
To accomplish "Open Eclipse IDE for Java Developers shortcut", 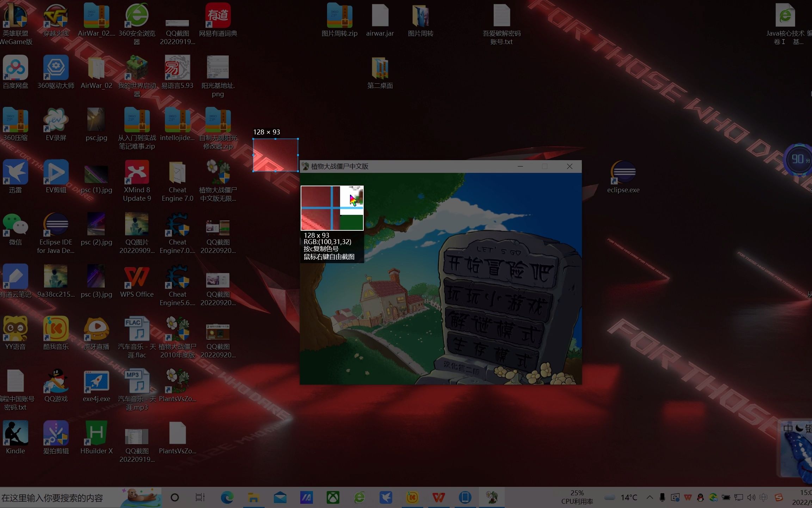I will click(56, 232).
